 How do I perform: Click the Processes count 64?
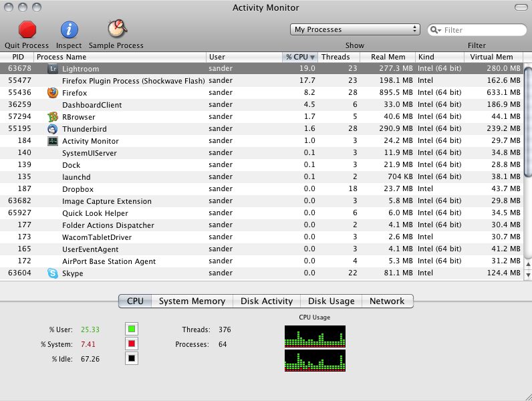coord(223,344)
